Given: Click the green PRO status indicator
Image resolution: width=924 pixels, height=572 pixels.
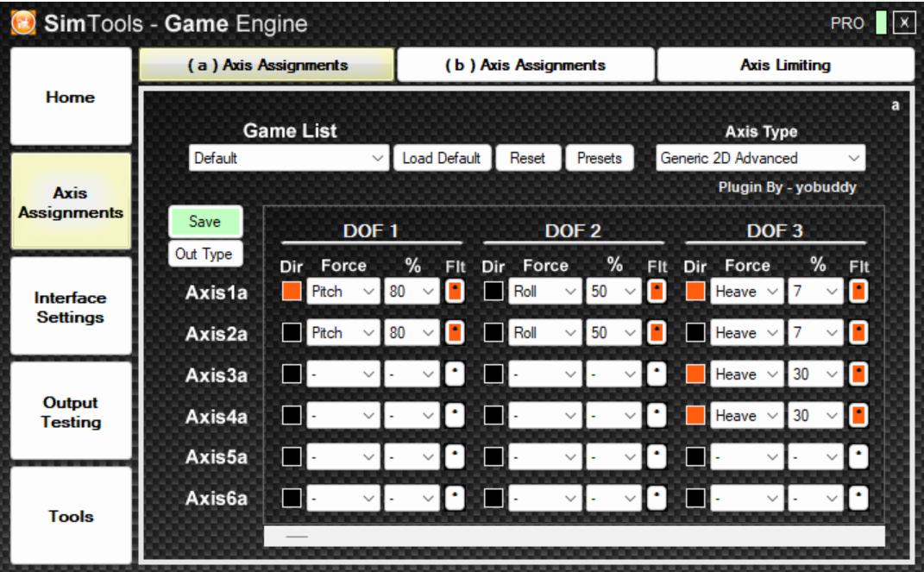Looking at the screenshot, I should (x=881, y=23).
